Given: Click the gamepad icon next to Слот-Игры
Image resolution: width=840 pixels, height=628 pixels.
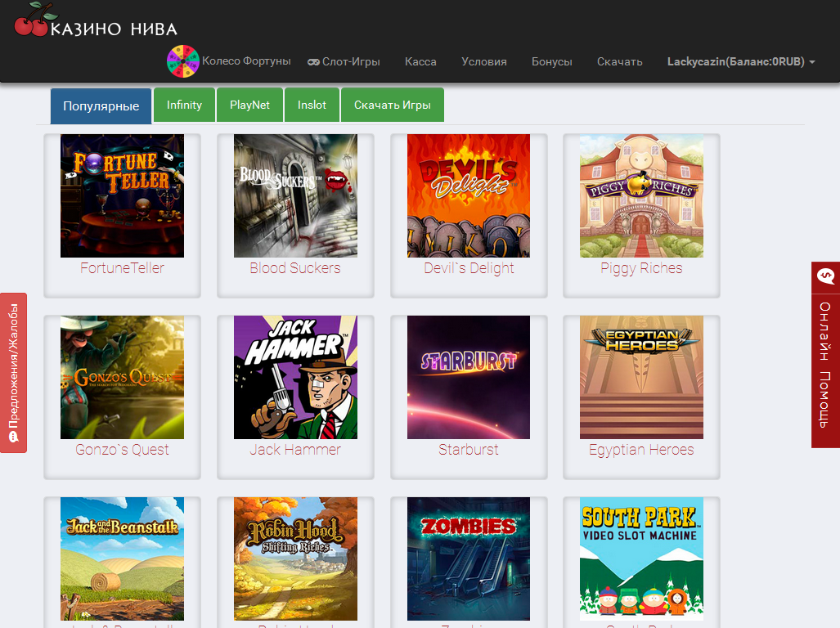Looking at the screenshot, I should pyautogui.click(x=313, y=62).
